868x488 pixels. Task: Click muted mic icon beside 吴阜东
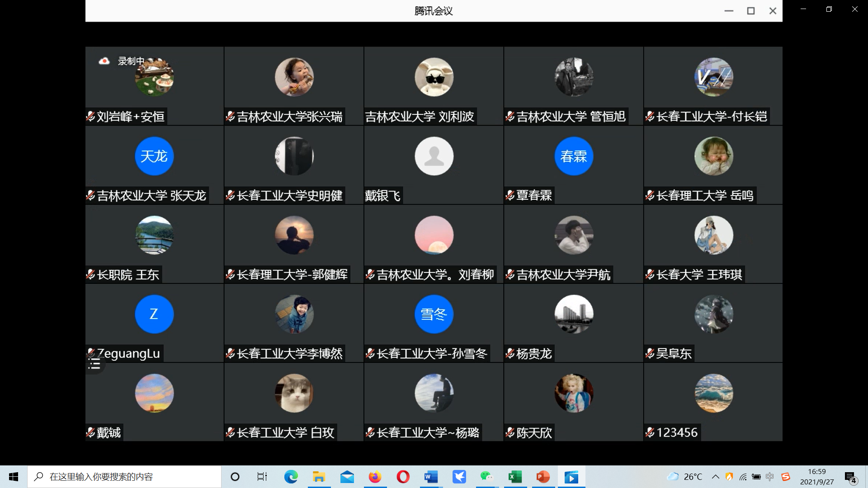point(650,353)
